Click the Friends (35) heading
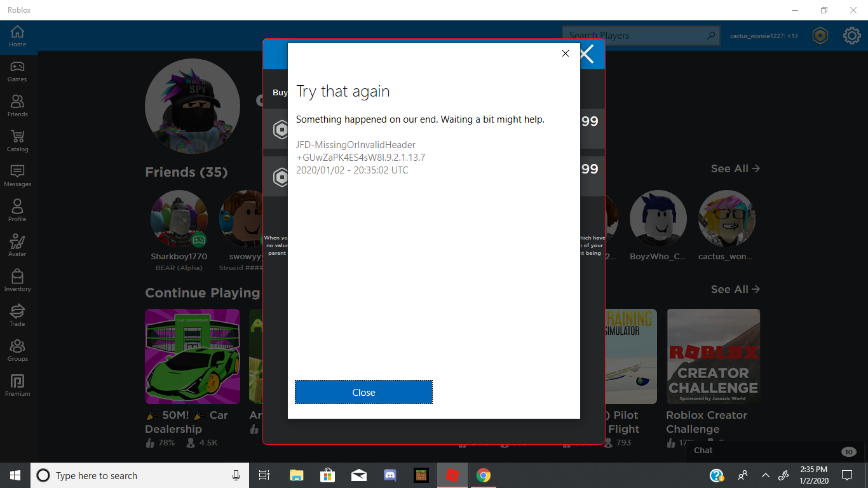868x488 pixels. (186, 172)
